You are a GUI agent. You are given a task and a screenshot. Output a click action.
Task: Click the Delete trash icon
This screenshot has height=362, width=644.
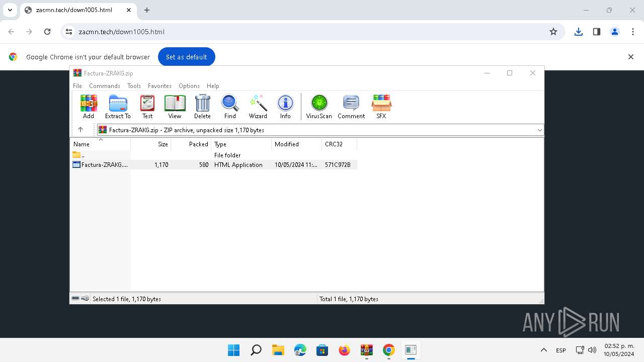(x=202, y=107)
